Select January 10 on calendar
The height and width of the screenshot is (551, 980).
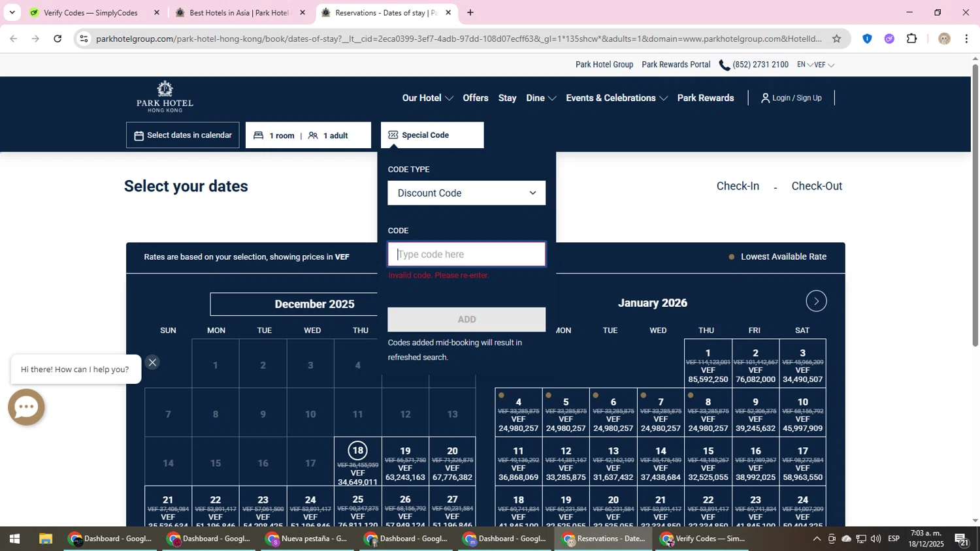pos(802,413)
